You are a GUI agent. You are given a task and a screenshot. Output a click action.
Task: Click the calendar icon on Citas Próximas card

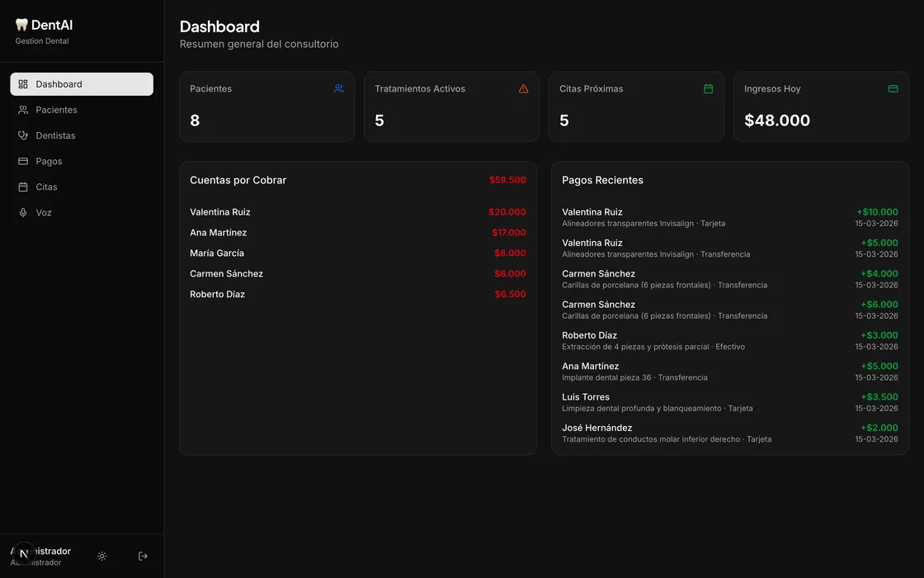coord(708,88)
